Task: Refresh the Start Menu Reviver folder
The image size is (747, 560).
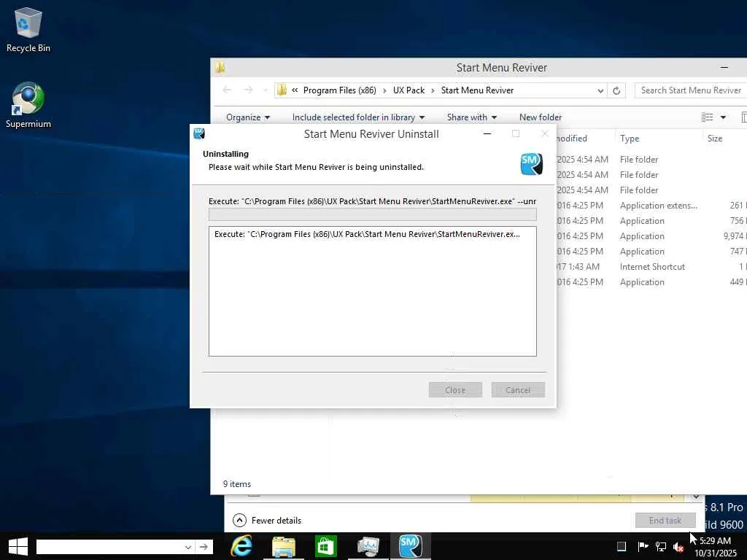Action: [x=616, y=90]
